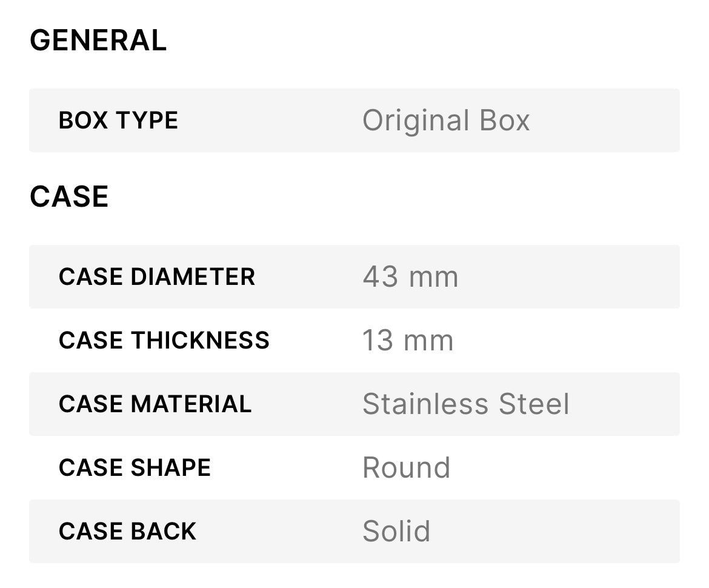Screen dimensions: 709x588
Task: Click the word DIAMETER in the label
Action: [193, 277]
